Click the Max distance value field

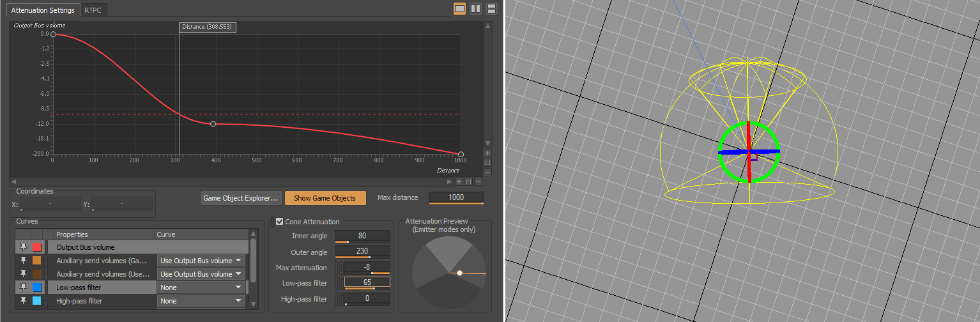pyautogui.click(x=456, y=197)
